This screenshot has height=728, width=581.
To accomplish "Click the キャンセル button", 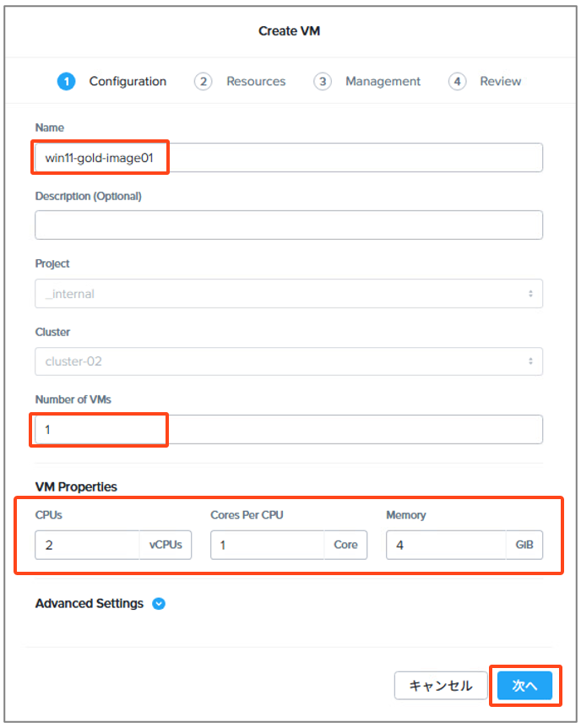I will coord(441,686).
